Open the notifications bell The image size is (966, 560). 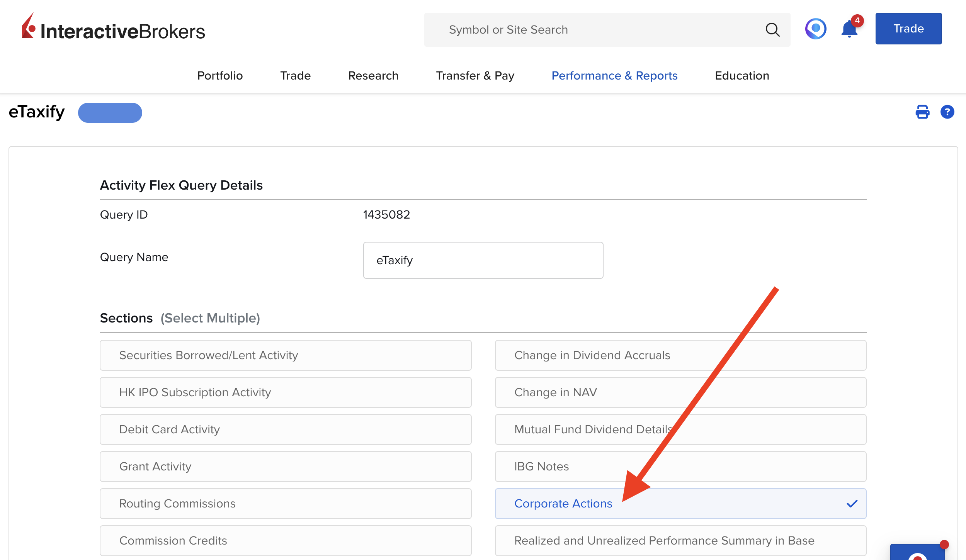[850, 29]
